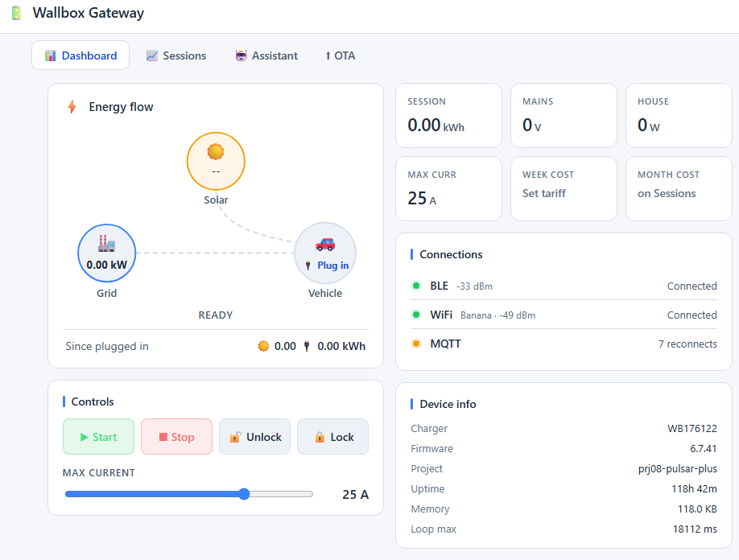Click the Solar sun node in energy flow
Image resolution: width=739 pixels, height=560 pixels.
[216, 161]
